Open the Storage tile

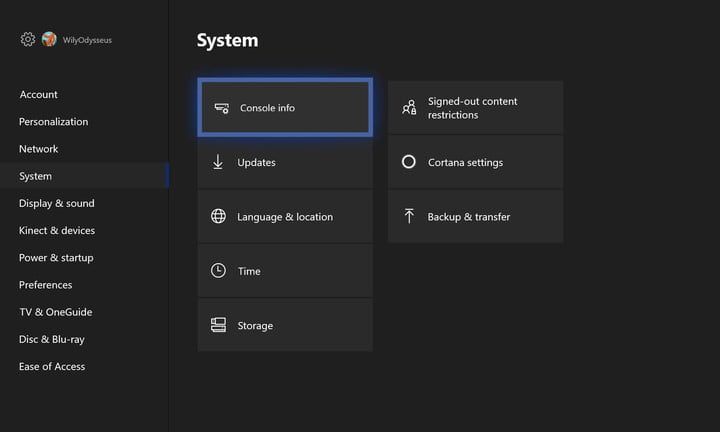(x=285, y=325)
